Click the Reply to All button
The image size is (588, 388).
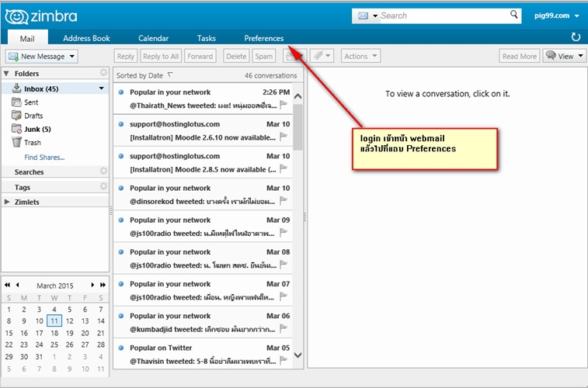(x=161, y=56)
